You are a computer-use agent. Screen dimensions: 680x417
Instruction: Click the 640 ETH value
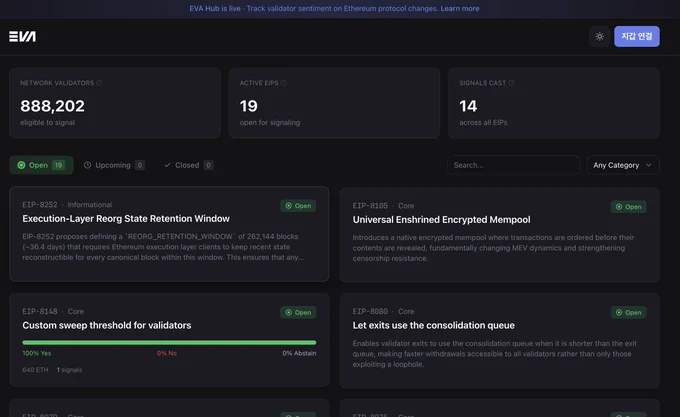(35, 370)
